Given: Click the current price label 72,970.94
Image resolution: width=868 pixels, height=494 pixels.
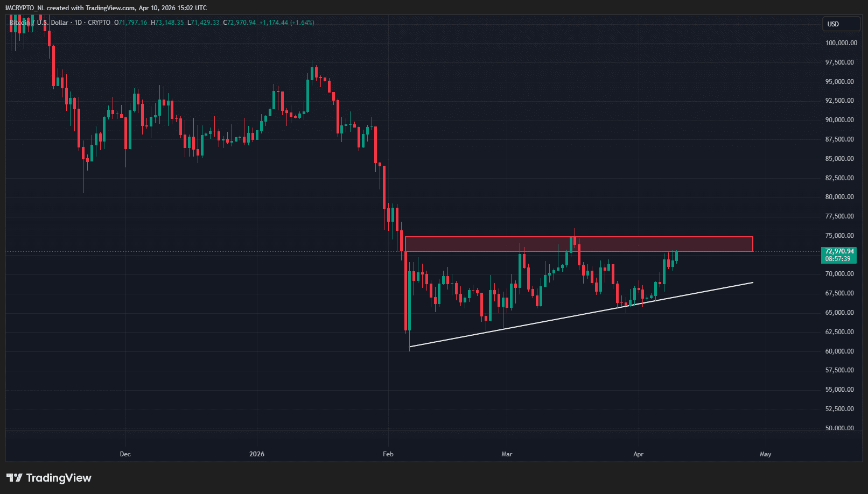Looking at the screenshot, I should click(x=839, y=251).
